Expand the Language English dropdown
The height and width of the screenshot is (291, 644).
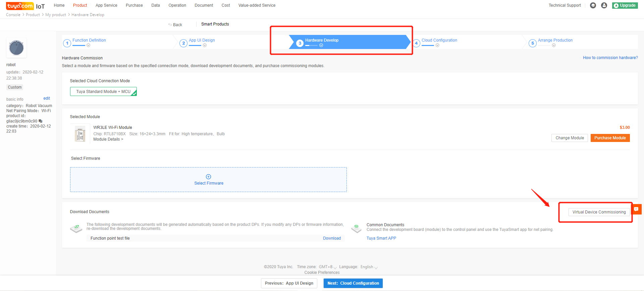pos(369,267)
